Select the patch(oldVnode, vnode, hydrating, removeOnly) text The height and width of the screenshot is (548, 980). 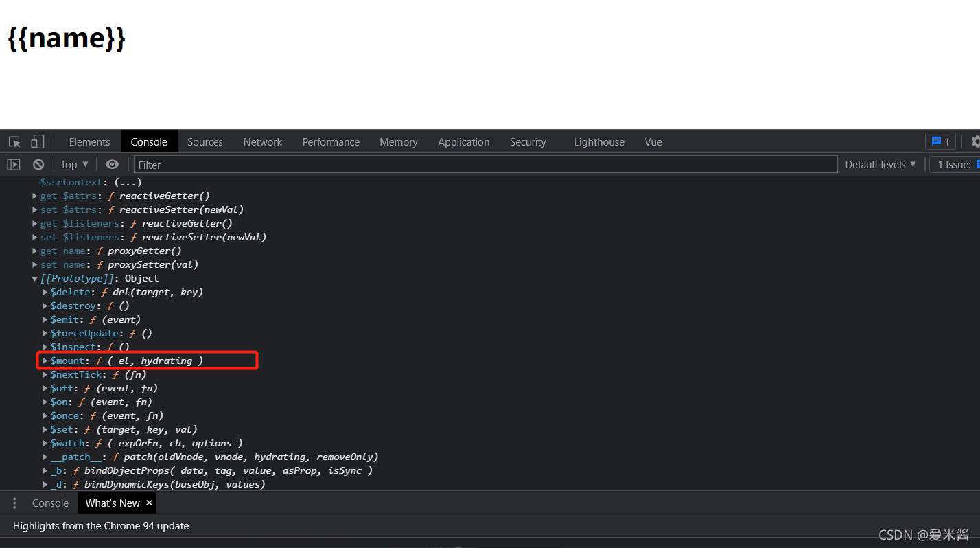251,457
